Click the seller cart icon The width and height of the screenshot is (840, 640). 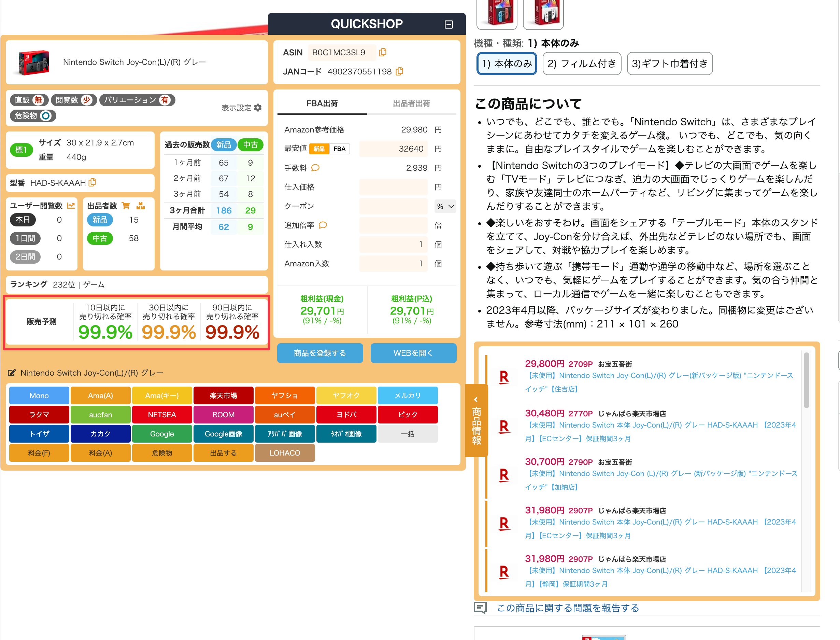[x=126, y=206]
